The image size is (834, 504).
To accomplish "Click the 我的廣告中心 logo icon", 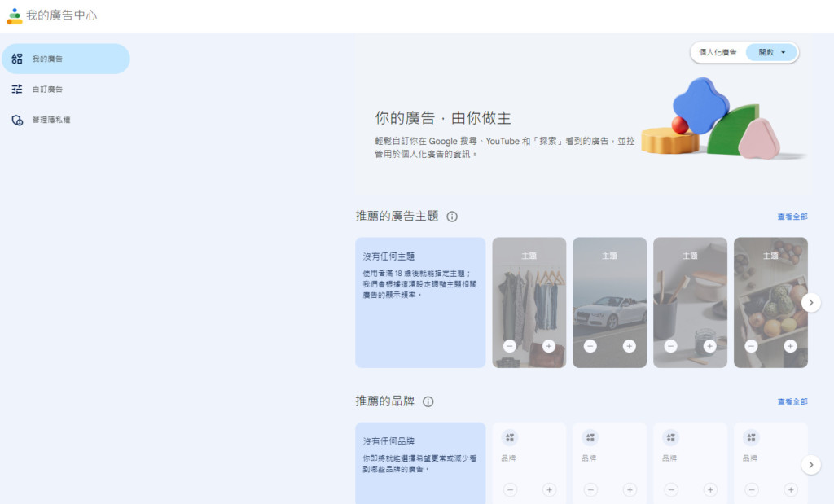I will [15, 16].
